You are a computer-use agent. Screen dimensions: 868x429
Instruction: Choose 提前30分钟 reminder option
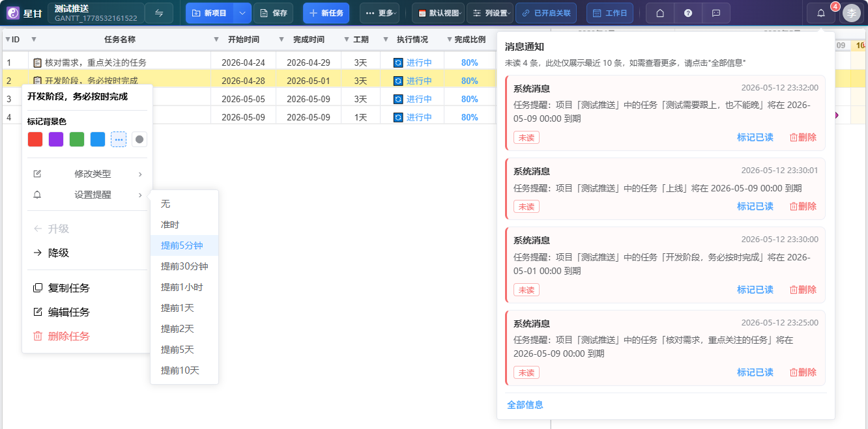click(184, 266)
